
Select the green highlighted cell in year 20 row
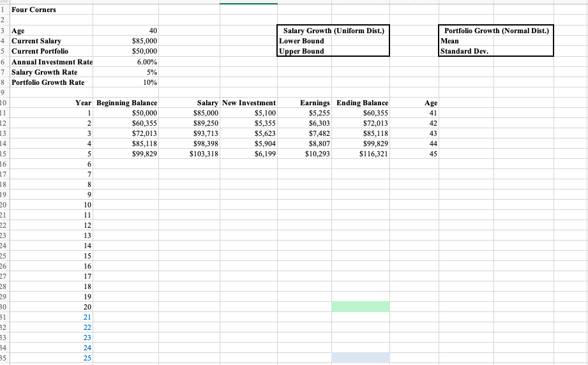point(361,306)
